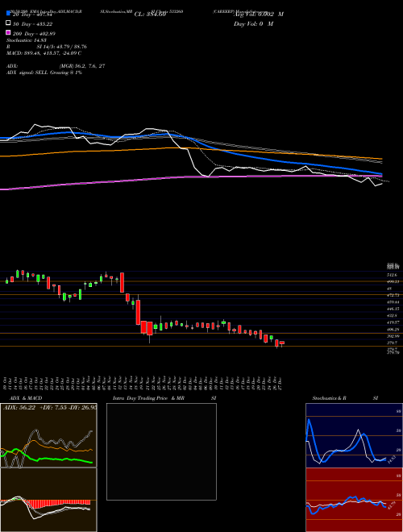Click the 'CL: 384.60' closing price label

coord(150,15)
